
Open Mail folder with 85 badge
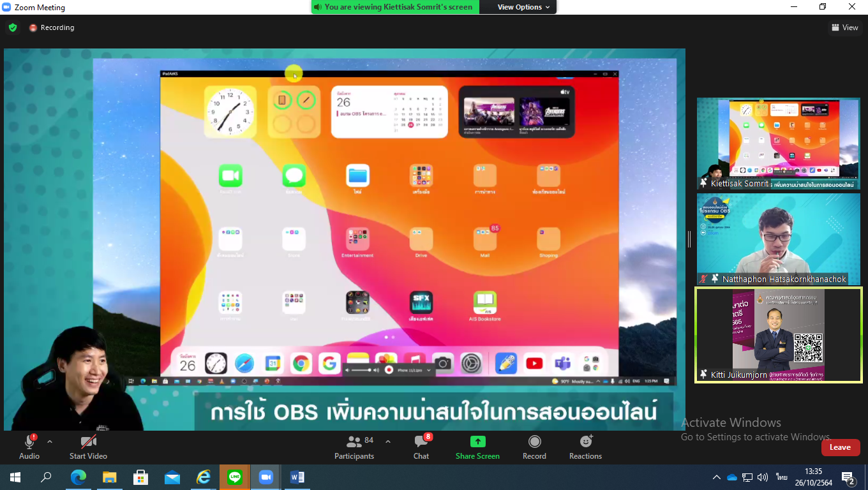(485, 239)
